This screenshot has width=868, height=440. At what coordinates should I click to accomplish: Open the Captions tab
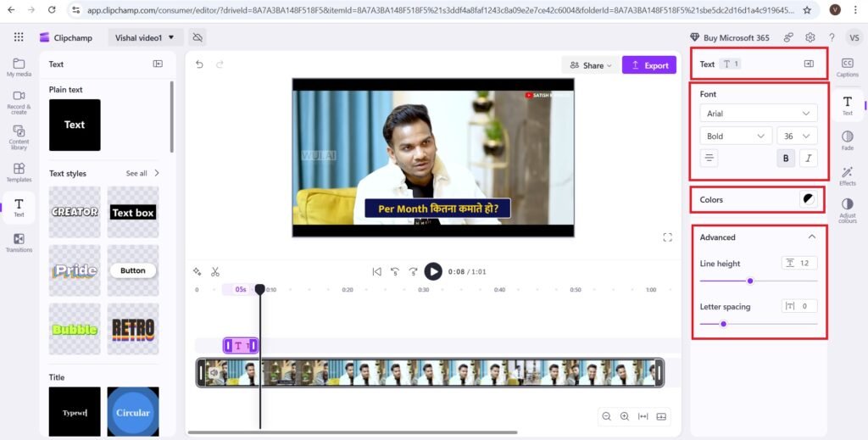pyautogui.click(x=847, y=67)
